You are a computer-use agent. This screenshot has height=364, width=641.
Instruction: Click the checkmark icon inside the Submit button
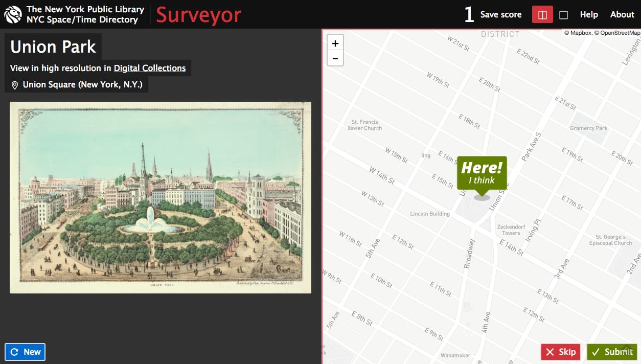pyautogui.click(x=596, y=352)
